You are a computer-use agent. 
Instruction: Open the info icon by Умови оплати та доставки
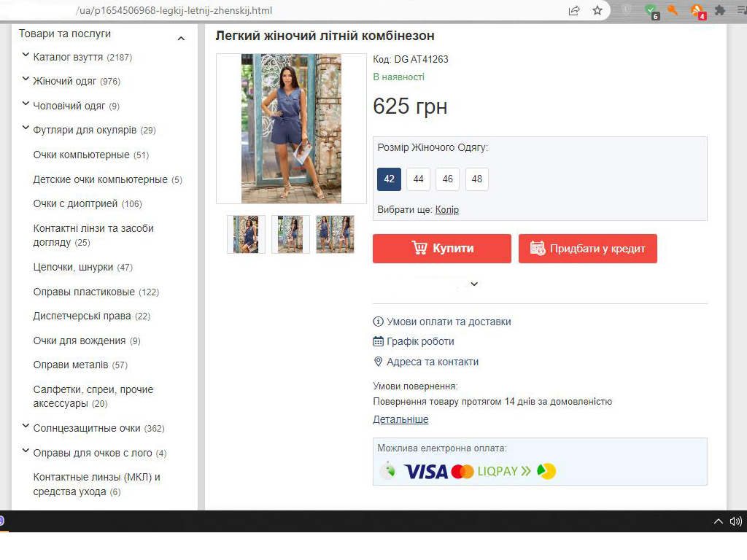[378, 322]
